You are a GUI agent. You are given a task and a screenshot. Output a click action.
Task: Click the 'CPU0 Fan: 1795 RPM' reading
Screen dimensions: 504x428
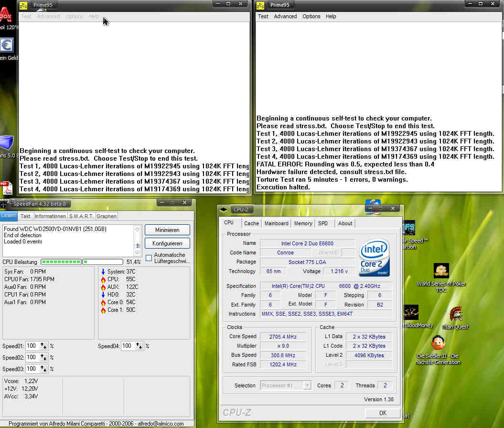tap(29, 279)
